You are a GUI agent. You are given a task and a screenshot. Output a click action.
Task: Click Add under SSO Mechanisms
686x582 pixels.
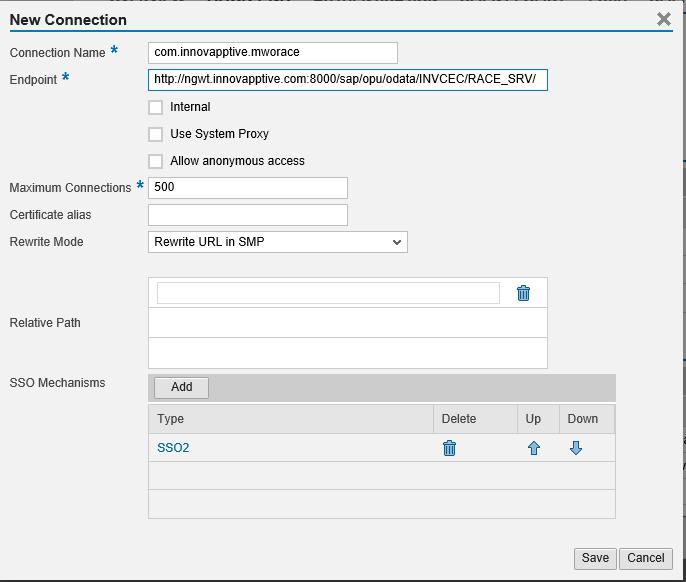tap(181, 387)
